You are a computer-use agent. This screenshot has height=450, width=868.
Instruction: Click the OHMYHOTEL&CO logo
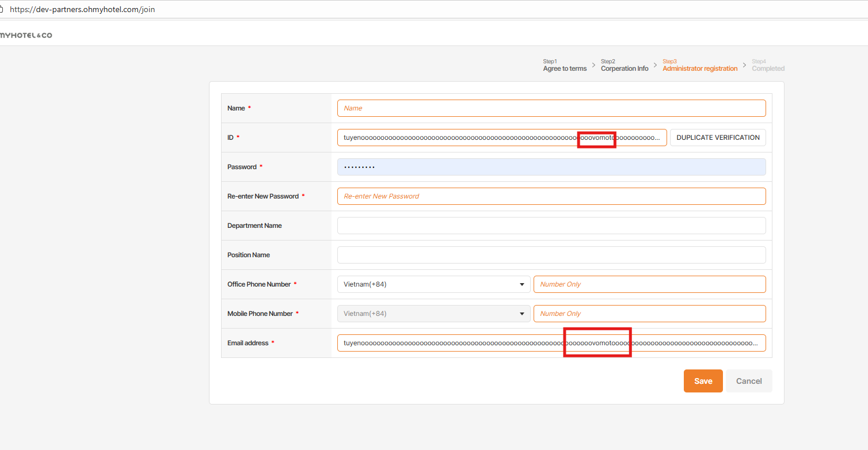pos(26,36)
